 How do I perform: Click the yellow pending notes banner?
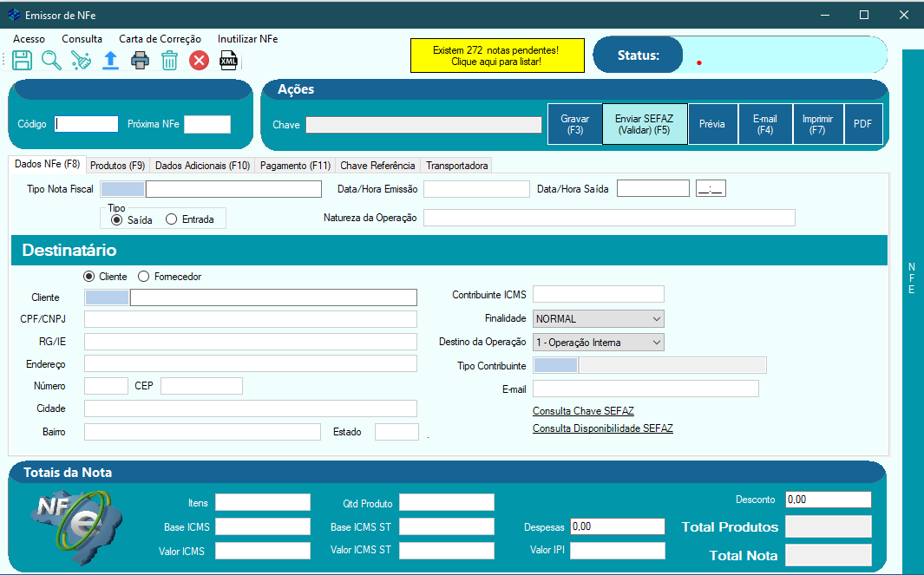click(x=495, y=56)
